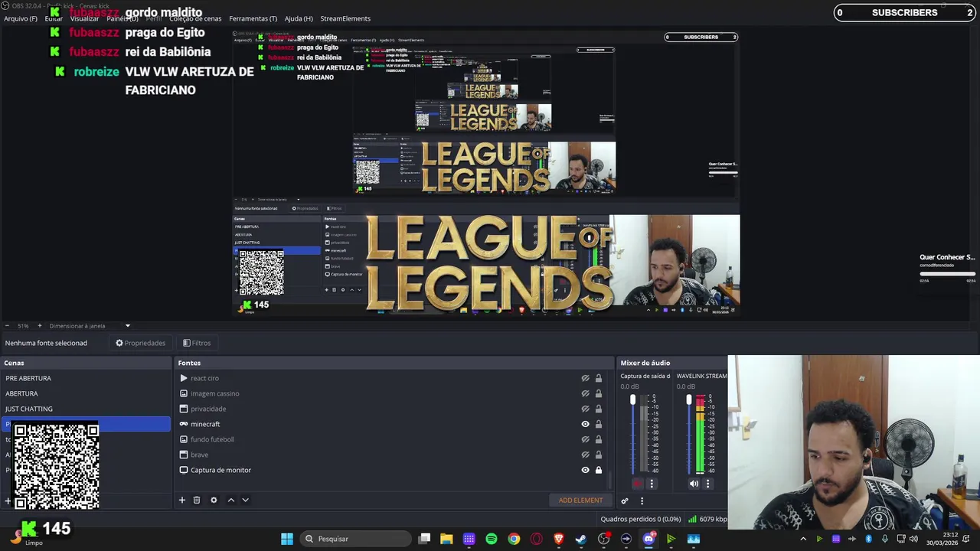Open the Ferramentas menu

click(x=253, y=18)
